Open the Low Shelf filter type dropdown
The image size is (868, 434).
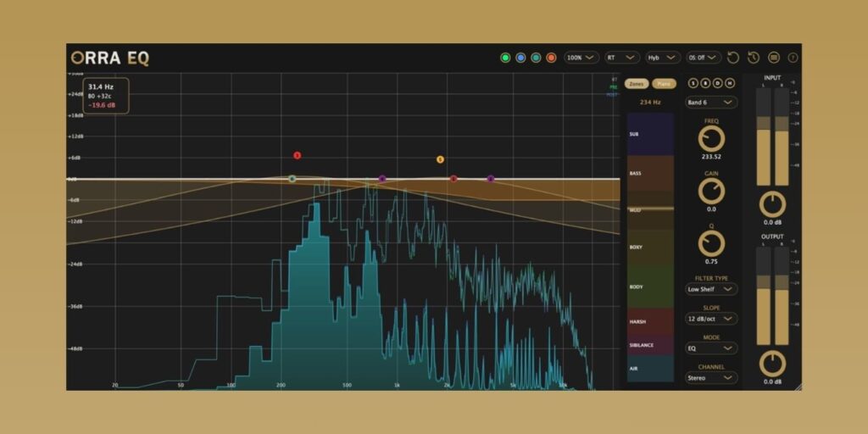pos(711,289)
